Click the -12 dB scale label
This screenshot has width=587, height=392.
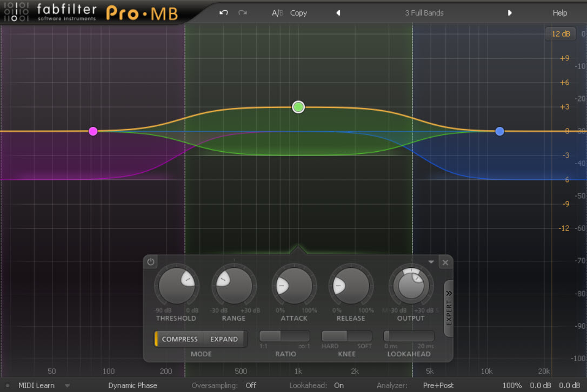point(564,228)
